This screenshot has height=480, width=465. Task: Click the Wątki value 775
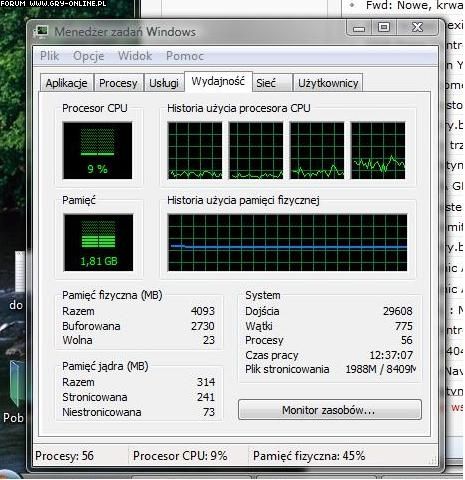pos(404,326)
